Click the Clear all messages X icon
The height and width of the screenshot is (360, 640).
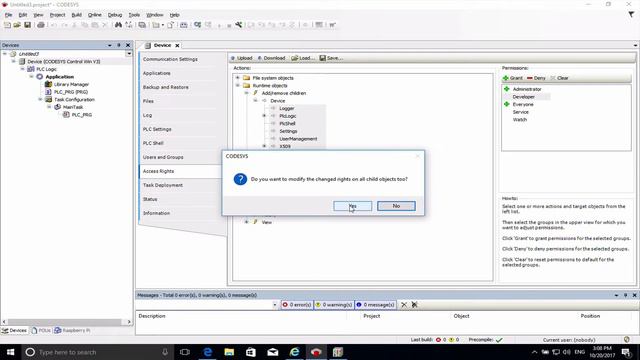pos(404,305)
